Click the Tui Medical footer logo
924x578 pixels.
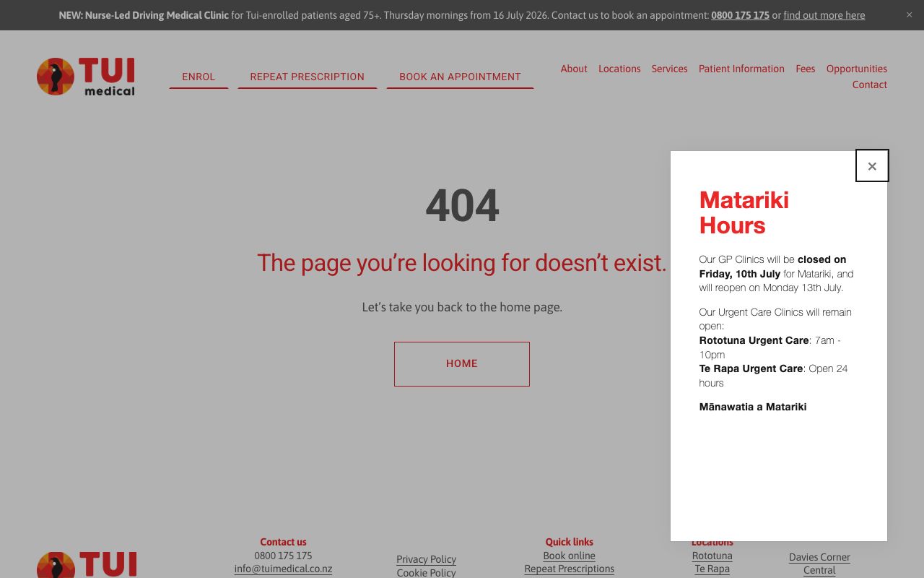tap(87, 565)
